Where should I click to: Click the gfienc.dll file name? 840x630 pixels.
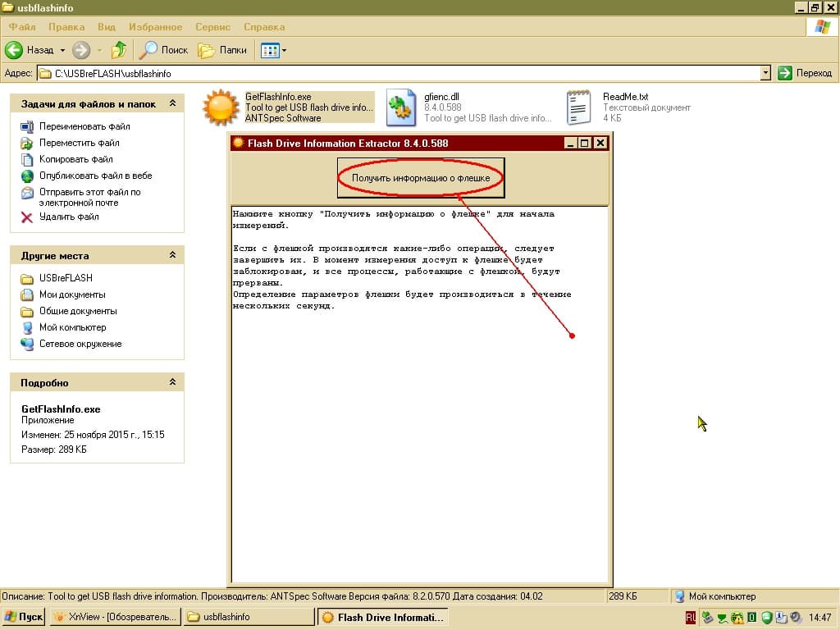[441, 97]
